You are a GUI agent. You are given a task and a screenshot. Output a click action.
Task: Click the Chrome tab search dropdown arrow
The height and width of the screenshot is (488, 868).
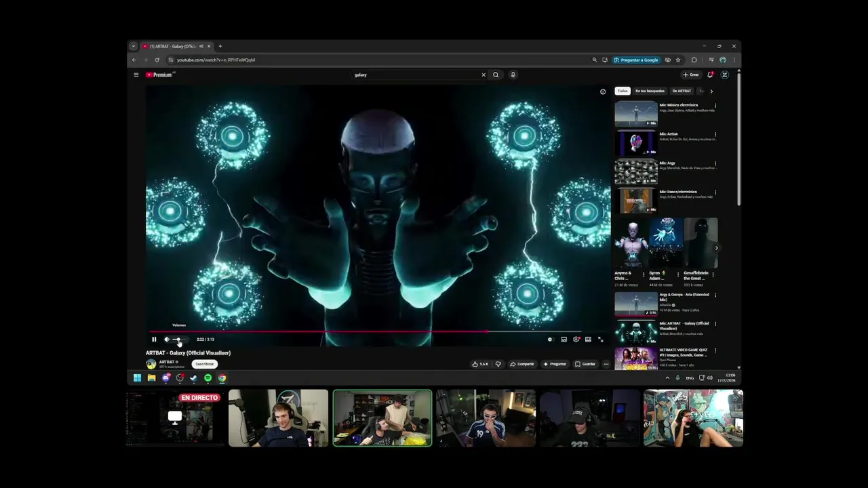click(134, 46)
